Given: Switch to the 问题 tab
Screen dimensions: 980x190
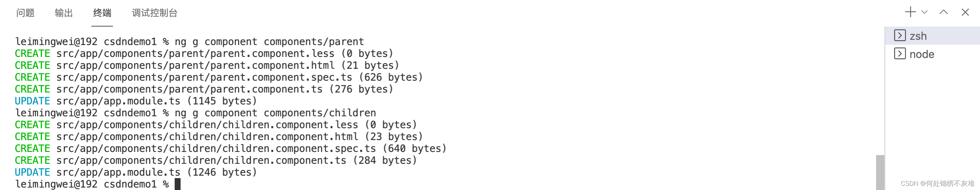Looking at the screenshot, I should (25, 13).
